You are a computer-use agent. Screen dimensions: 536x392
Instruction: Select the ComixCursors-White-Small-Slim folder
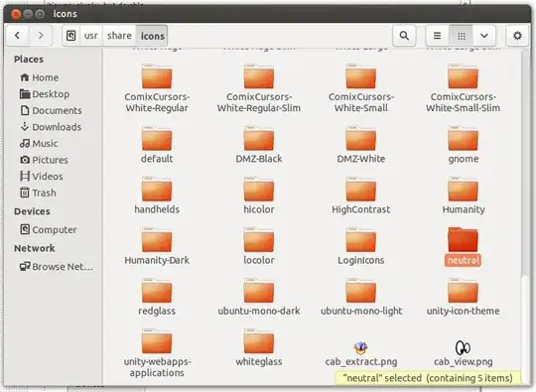(x=463, y=88)
